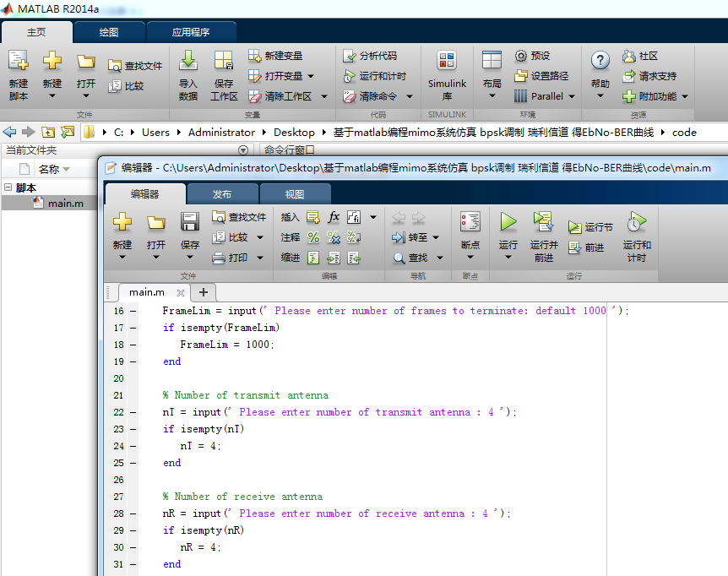Expand the Add-Ons (附加功能) dropdown arrow
The image size is (728, 576).
685,96
